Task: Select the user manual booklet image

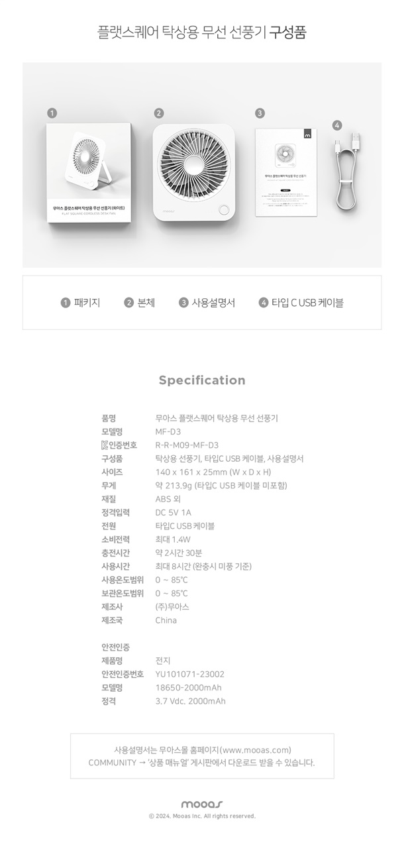Action: pos(286,173)
